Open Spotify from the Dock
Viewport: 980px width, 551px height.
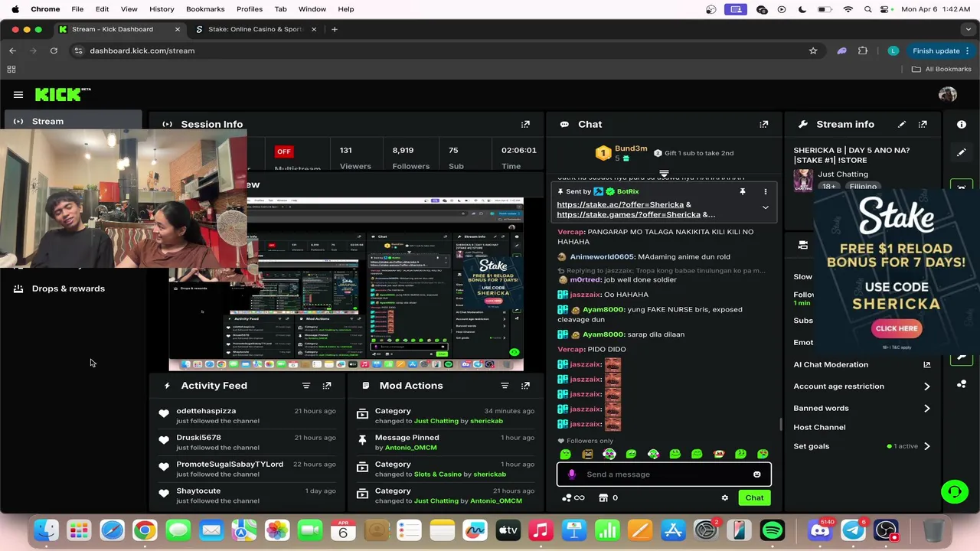(x=773, y=530)
